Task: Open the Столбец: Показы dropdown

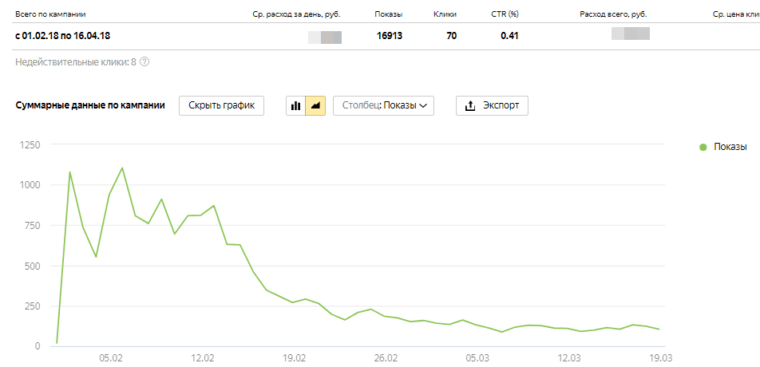Action: (x=383, y=106)
